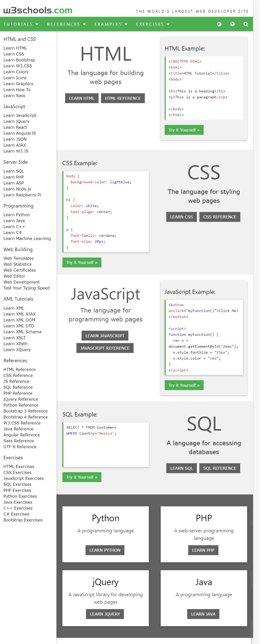The image size is (260, 644).
Task: Expand the Examples dropdown menu
Action: [111, 24]
